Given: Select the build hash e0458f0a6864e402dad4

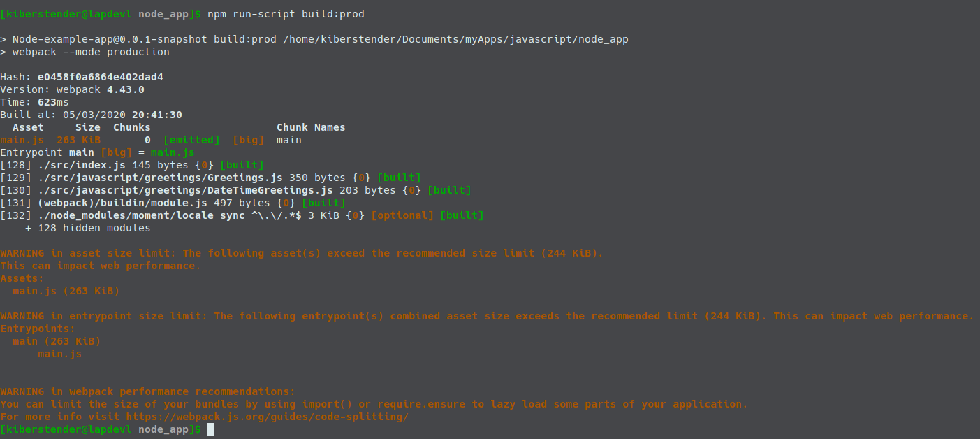Looking at the screenshot, I should tap(101, 77).
